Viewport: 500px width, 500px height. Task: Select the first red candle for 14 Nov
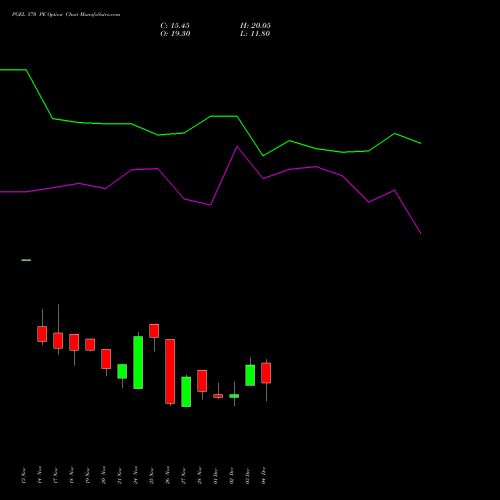pos(42,334)
